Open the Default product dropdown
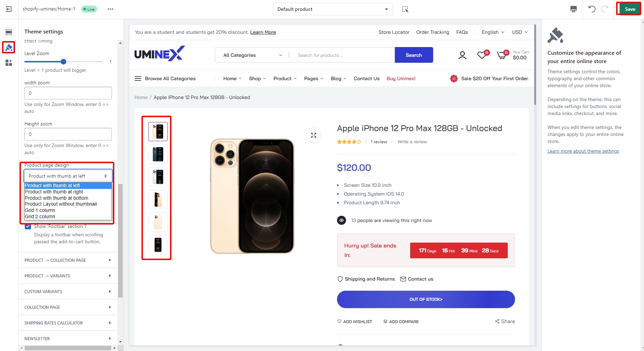The height and width of the screenshot is (351, 644). tap(332, 9)
